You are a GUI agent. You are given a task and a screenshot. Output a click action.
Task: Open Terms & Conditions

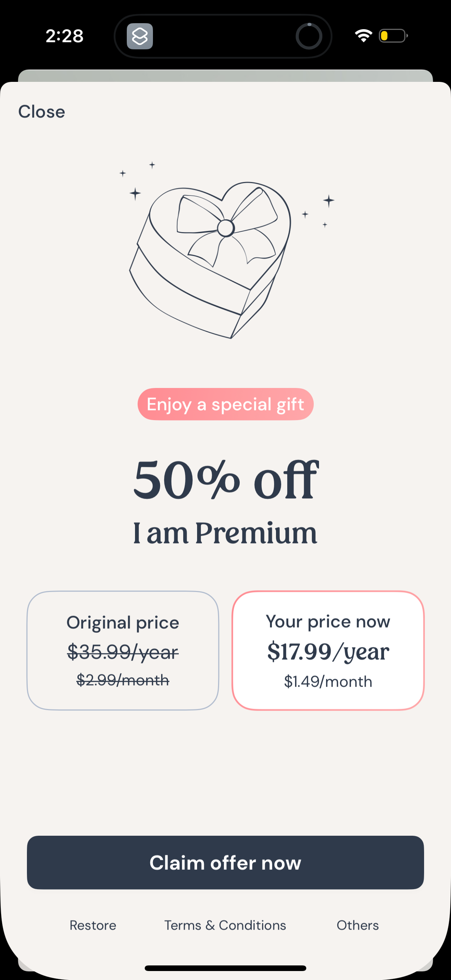point(225,925)
